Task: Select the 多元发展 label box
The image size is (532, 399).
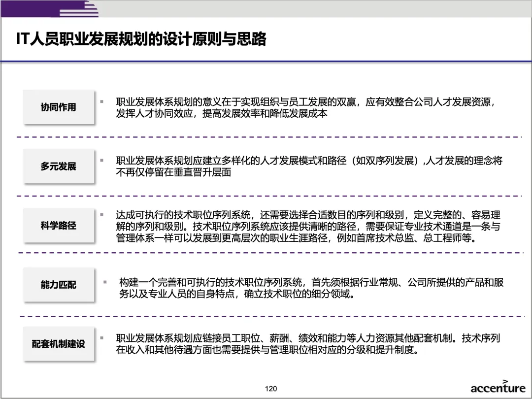Action: click(59, 166)
